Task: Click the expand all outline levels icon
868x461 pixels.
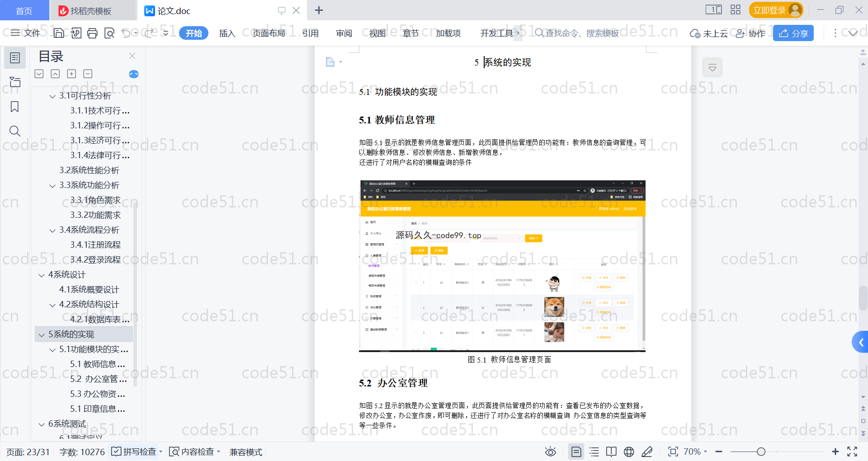Action: 39,74
